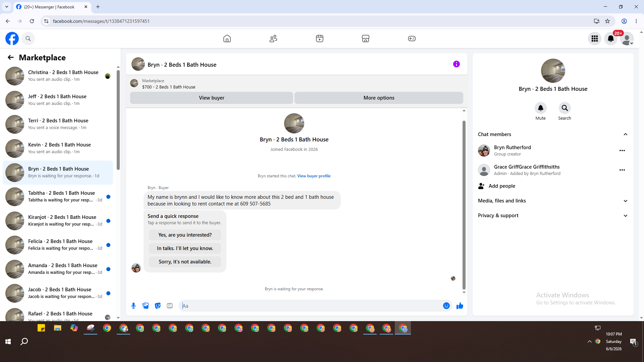Send quick response 'Sorry, it's not available.'
This screenshot has height=362, width=644.
point(185,262)
